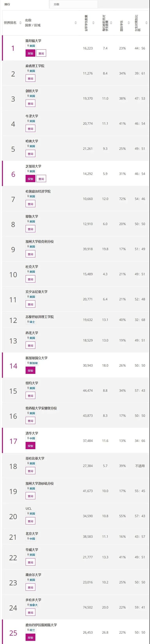Sort by female to male ratio arrows

tap(146, 23)
